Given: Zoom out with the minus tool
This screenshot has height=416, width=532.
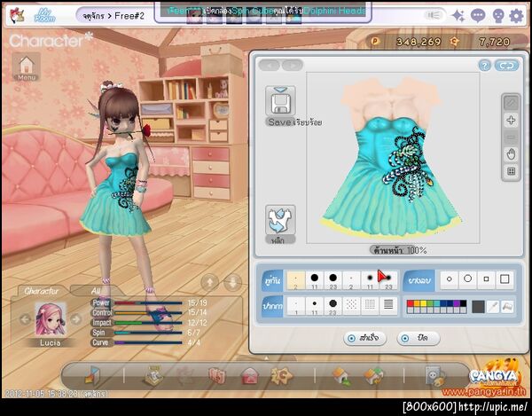Looking at the screenshot, I should click(511, 137).
